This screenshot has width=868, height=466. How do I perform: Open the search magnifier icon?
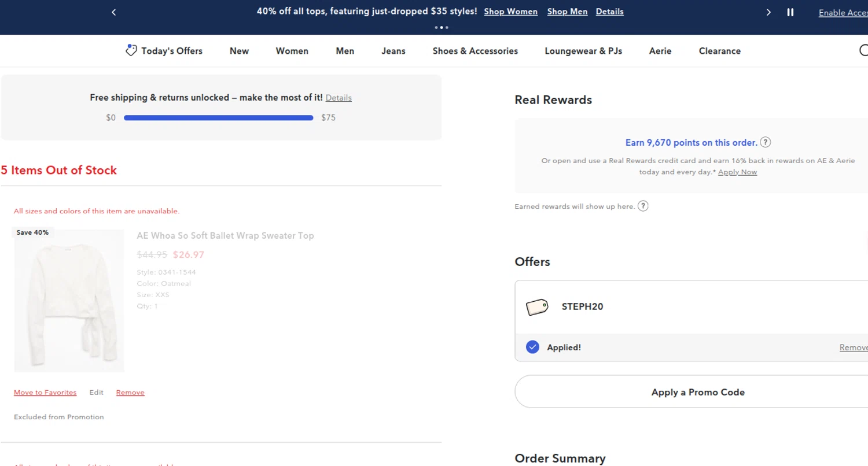(864, 51)
